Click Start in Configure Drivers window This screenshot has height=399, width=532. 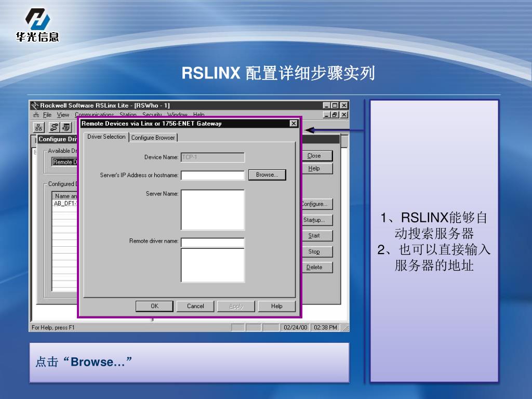click(x=317, y=235)
